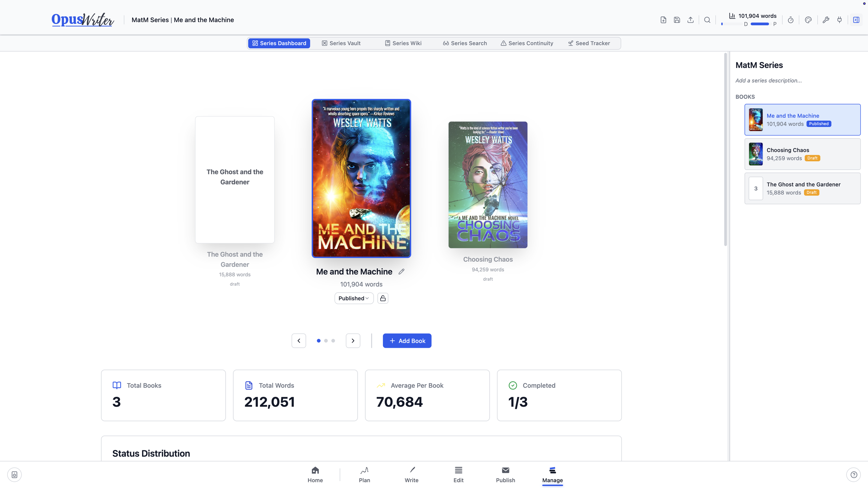This screenshot has width=868, height=488.
Task: Open the Series Continuity tab
Action: tap(527, 43)
